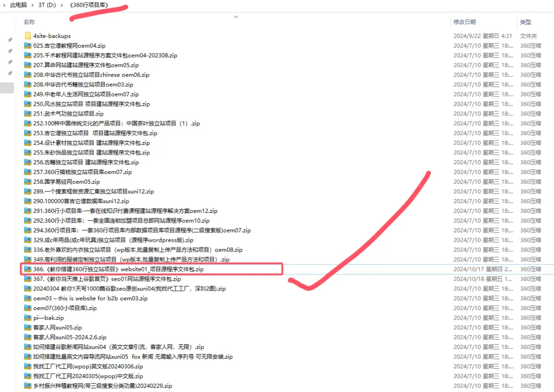Click zip icon of 025.吉它谱教程网oem04.zip
554x392 pixels.
coord(28,46)
